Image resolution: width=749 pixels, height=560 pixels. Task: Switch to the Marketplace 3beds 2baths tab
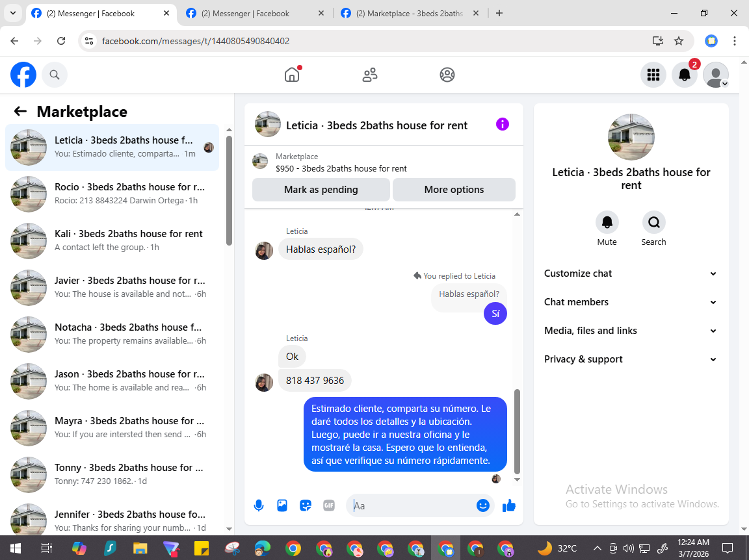(x=410, y=14)
